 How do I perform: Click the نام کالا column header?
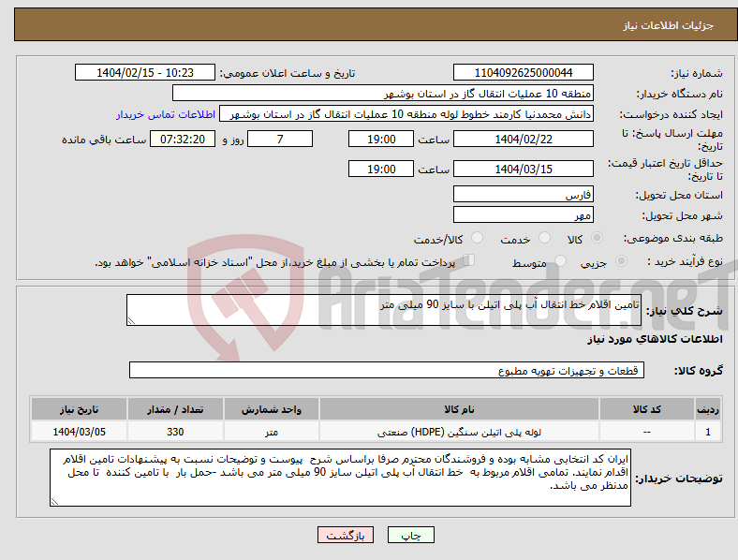click(x=459, y=409)
